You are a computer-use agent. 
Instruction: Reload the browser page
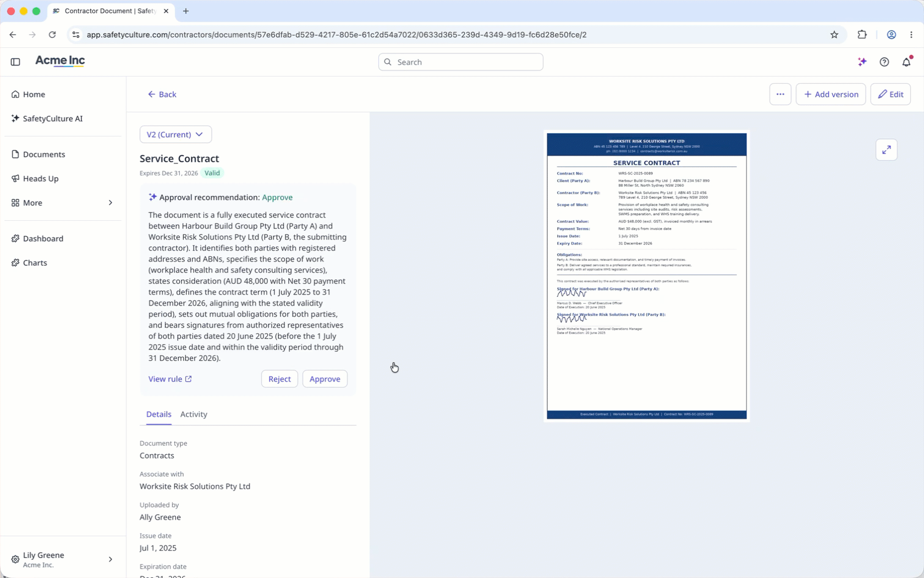pos(52,35)
